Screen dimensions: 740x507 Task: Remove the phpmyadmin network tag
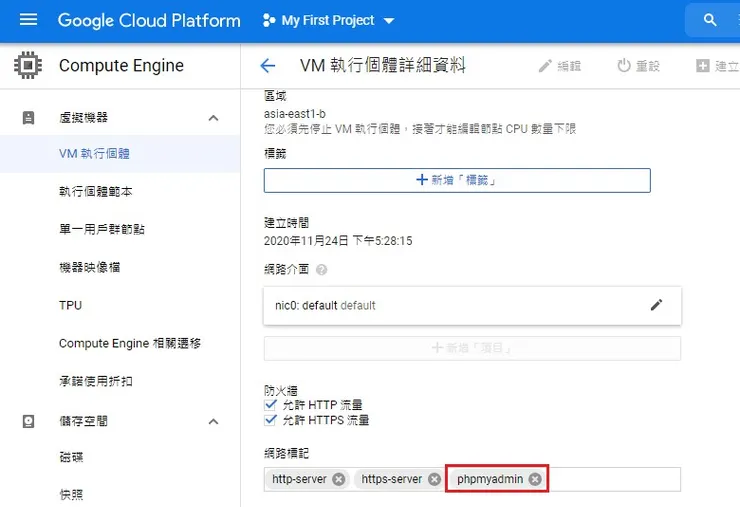click(x=535, y=479)
